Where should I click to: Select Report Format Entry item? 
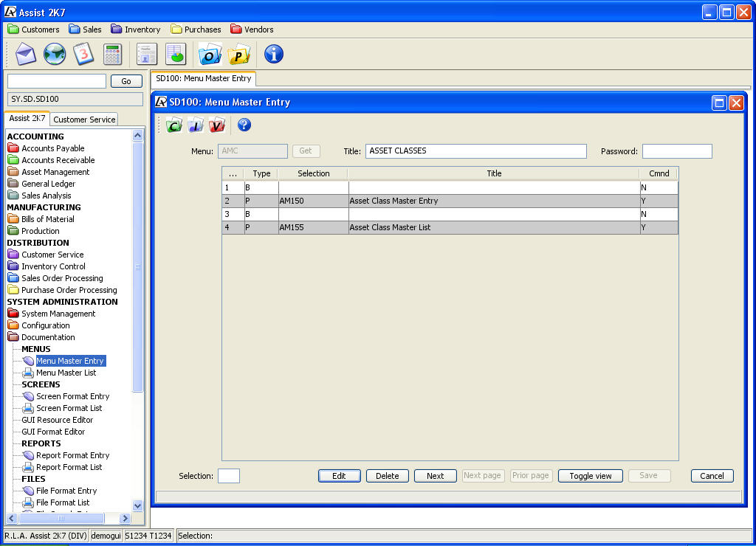pos(72,455)
